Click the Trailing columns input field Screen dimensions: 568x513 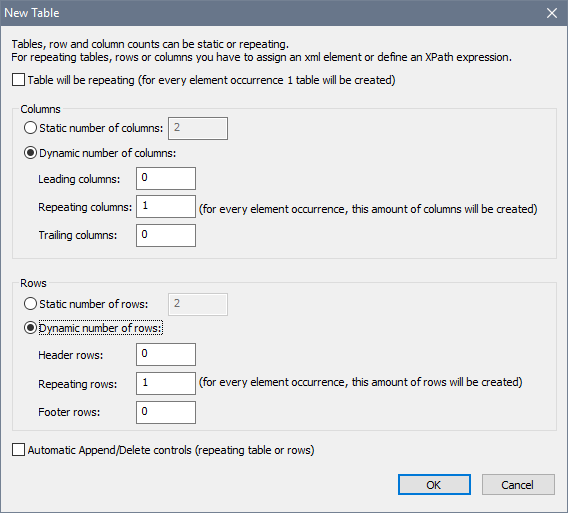click(x=166, y=235)
